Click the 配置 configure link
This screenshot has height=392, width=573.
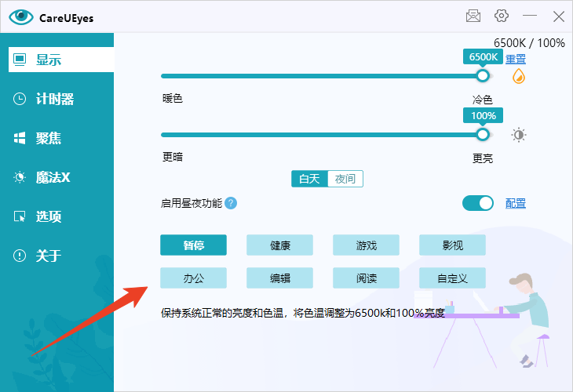click(516, 204)
